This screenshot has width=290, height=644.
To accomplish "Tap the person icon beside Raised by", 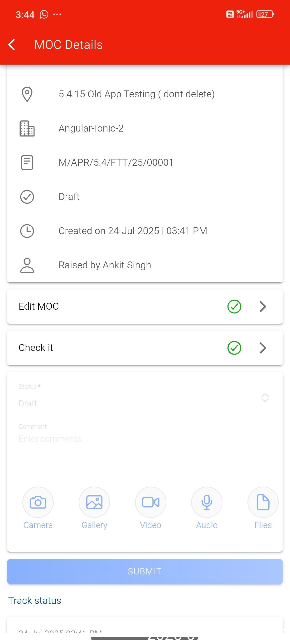I will coord(27,265).
